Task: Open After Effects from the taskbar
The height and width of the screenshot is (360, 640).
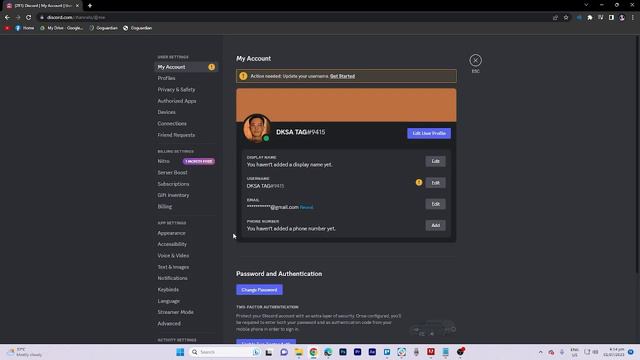Action: (x=372, y=352)
